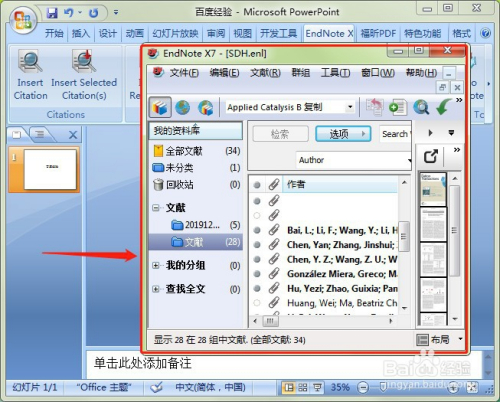Switch to the 插入 ribbon tab
The image size is (500, 402).
pos(81,33)
